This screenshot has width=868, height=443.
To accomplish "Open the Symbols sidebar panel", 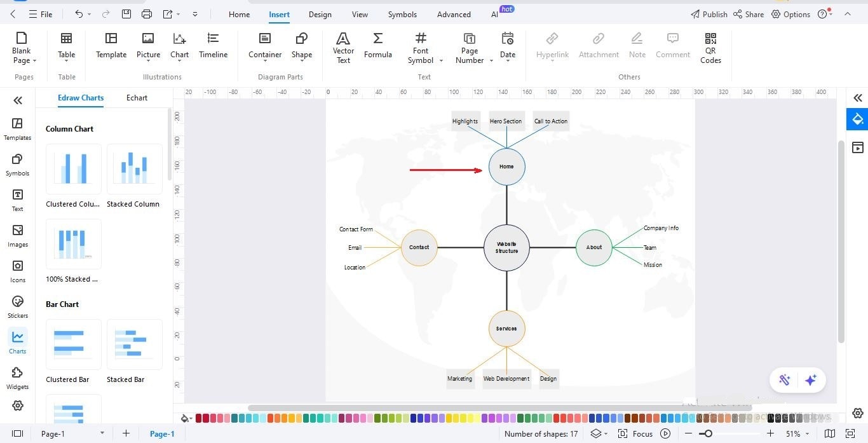I will [18, 165].
